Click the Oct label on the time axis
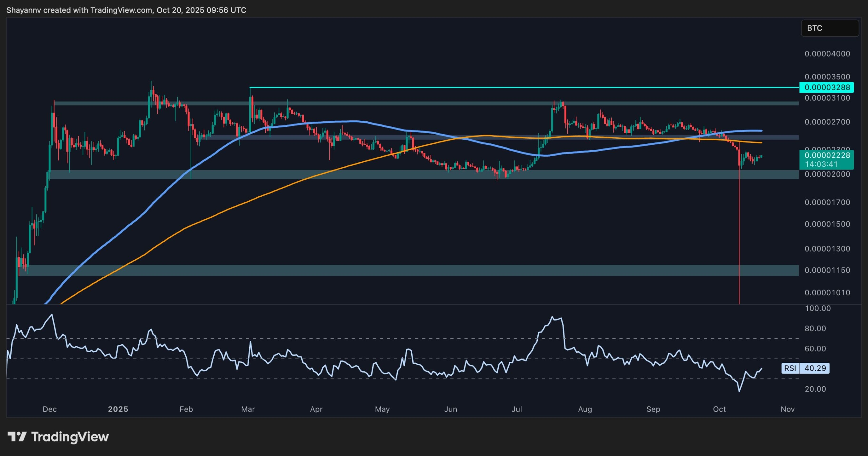This screenshot has width=868, height=456. [x=719, y=409]
